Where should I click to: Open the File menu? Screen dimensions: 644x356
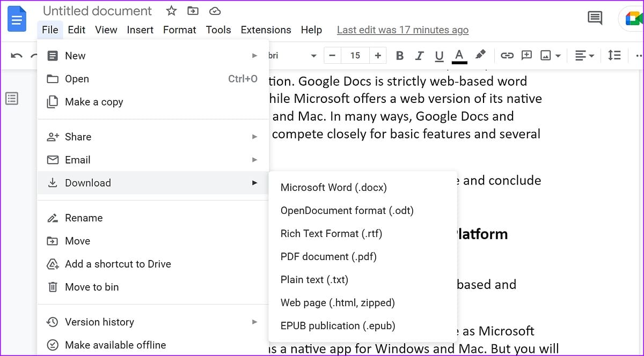tap(50, 30)
